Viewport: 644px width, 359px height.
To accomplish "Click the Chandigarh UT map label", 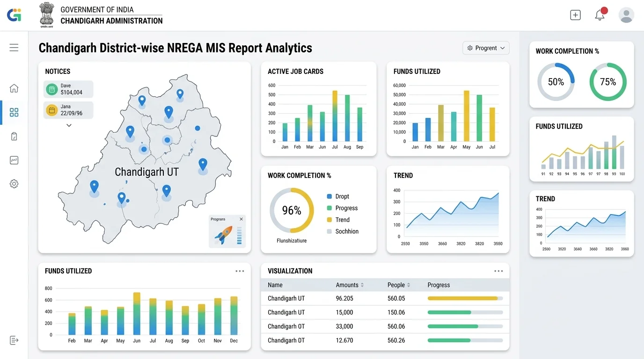I will (x=147, y=172).
